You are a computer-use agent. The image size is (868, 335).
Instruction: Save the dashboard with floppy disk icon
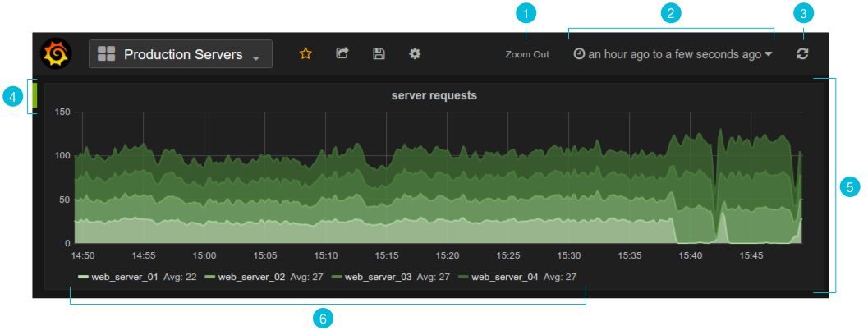[379, 53]
